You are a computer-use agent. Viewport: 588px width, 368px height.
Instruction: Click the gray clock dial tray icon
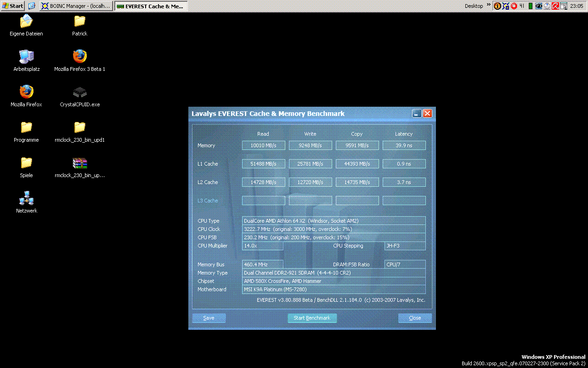pos(547,6)
